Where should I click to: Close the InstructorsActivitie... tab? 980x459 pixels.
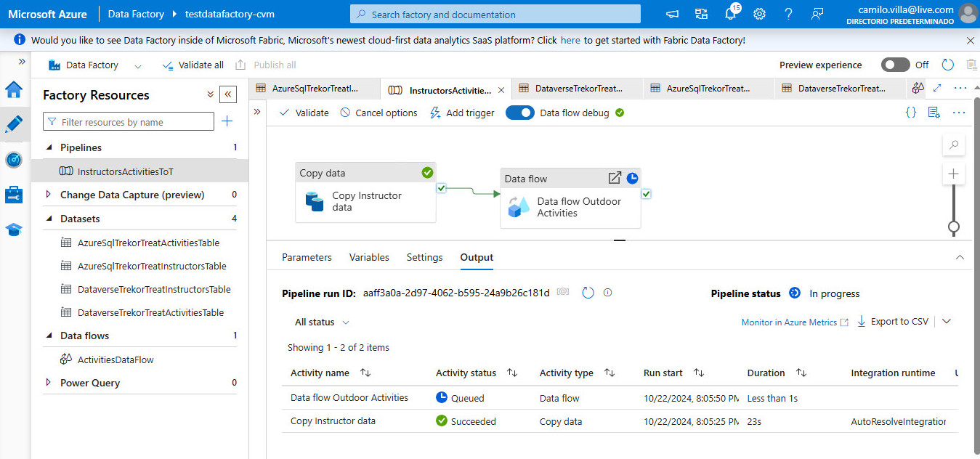(501, 90)
